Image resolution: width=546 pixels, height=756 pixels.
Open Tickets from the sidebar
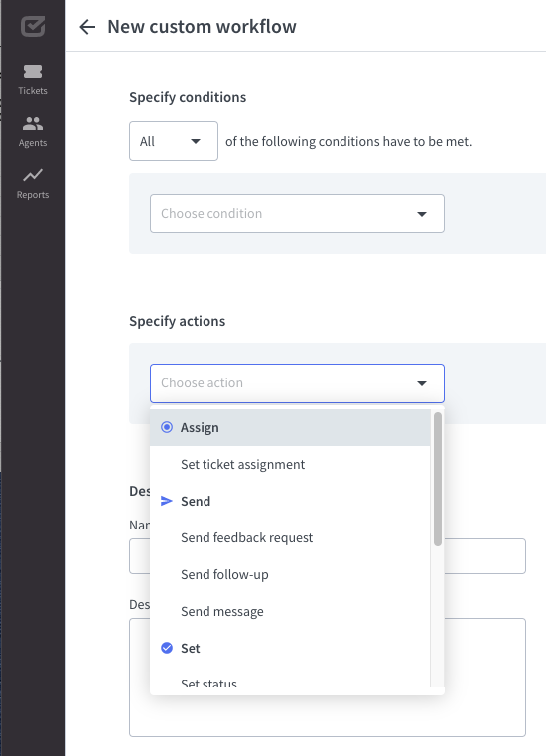[33, 80]
